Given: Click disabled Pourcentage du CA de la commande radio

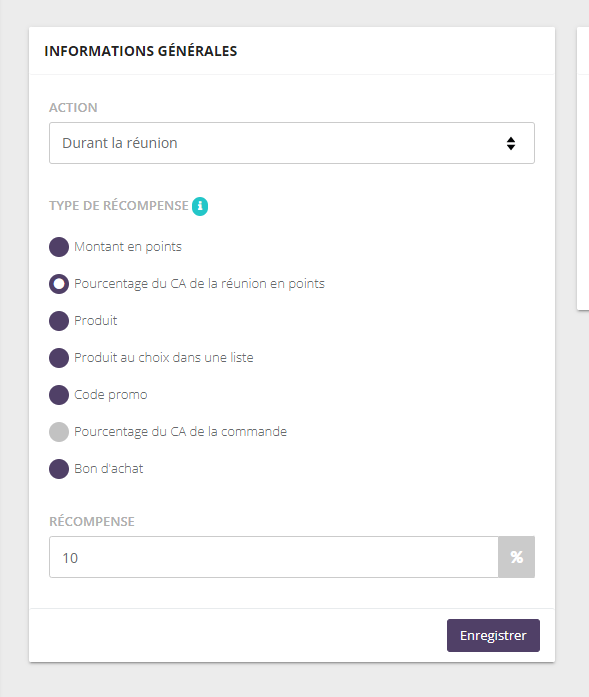Looking at the screenshot, I should click(59, 432).
